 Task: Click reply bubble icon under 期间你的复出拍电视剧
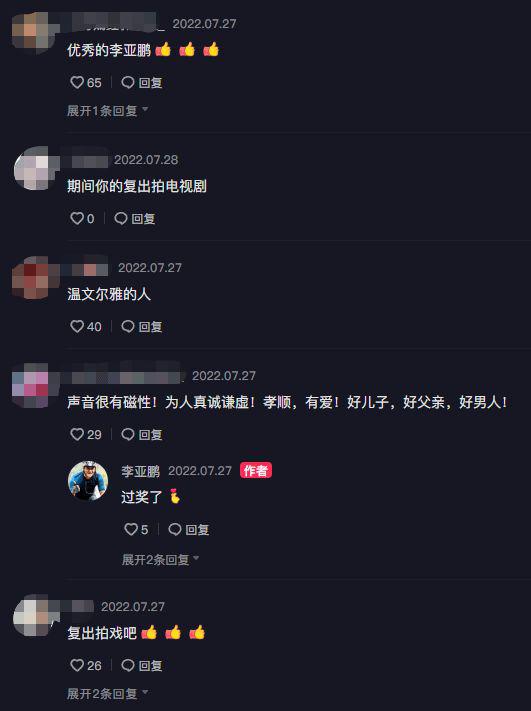(x=121, y=219)
